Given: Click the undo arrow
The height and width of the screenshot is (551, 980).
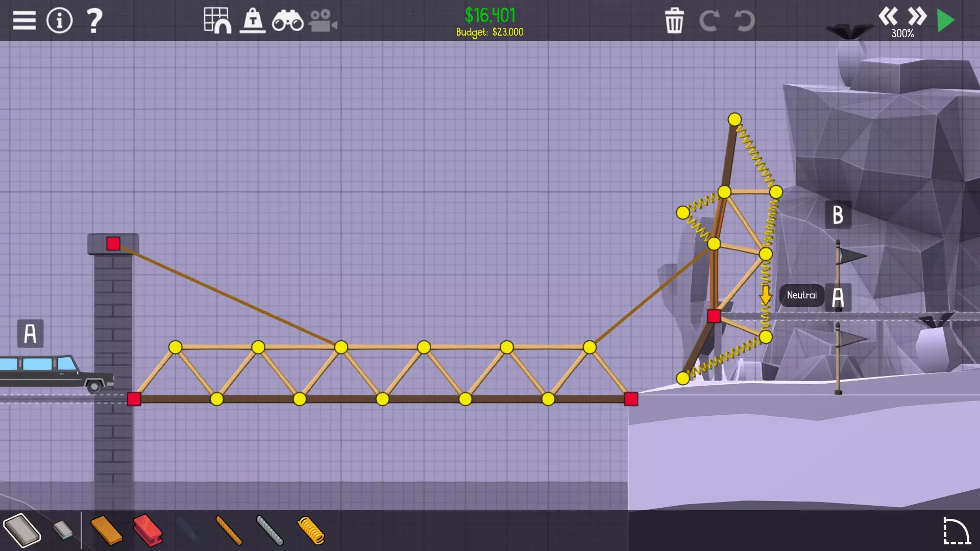Looking at the screenshot, I should [x=744, y=21].
